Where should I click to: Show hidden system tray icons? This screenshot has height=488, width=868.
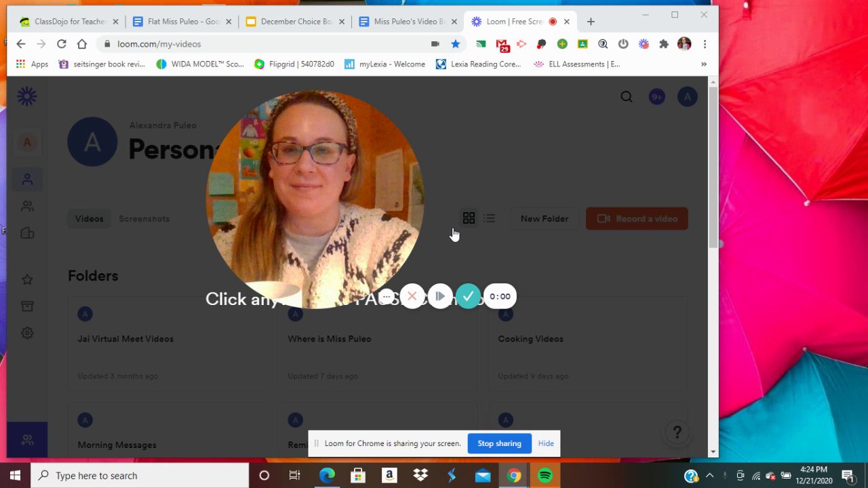(x=709, y=476)
